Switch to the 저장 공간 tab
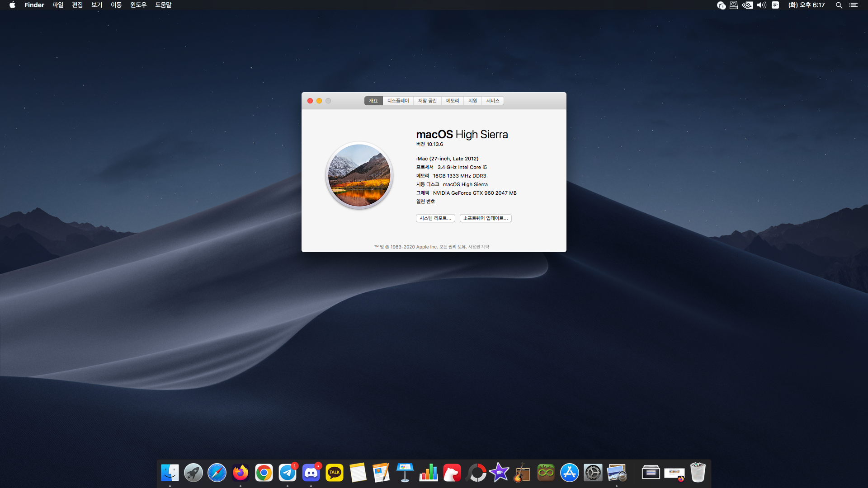 pyautogui.click(x=427, y=101)
